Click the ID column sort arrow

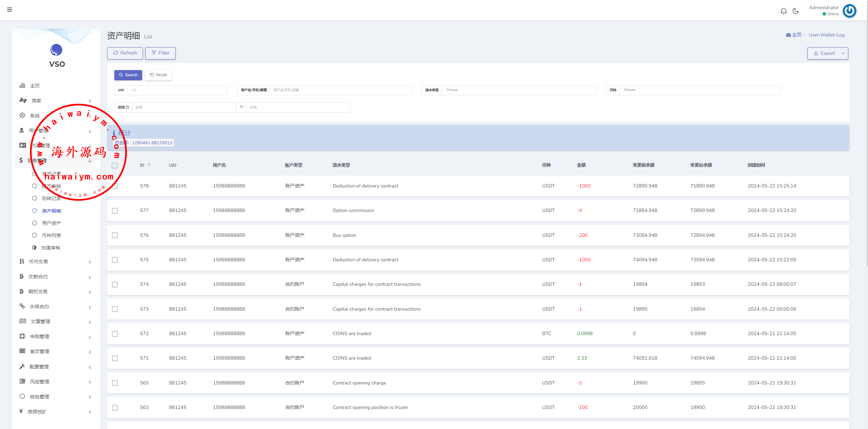149,165
